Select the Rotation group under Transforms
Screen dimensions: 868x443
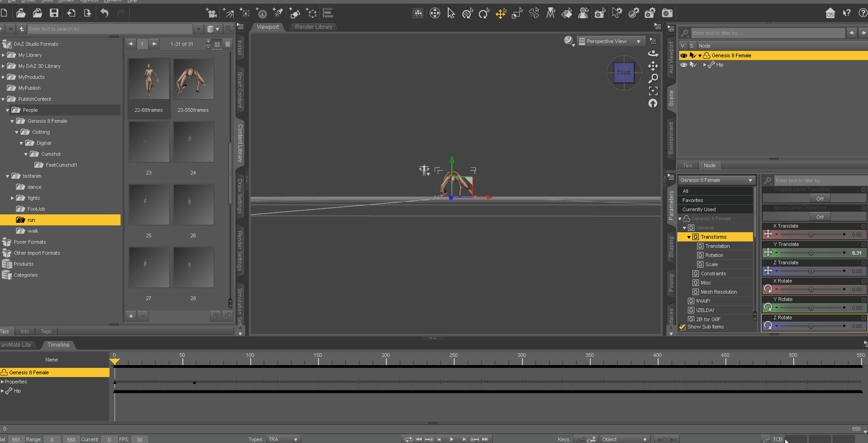pos(714,255)
